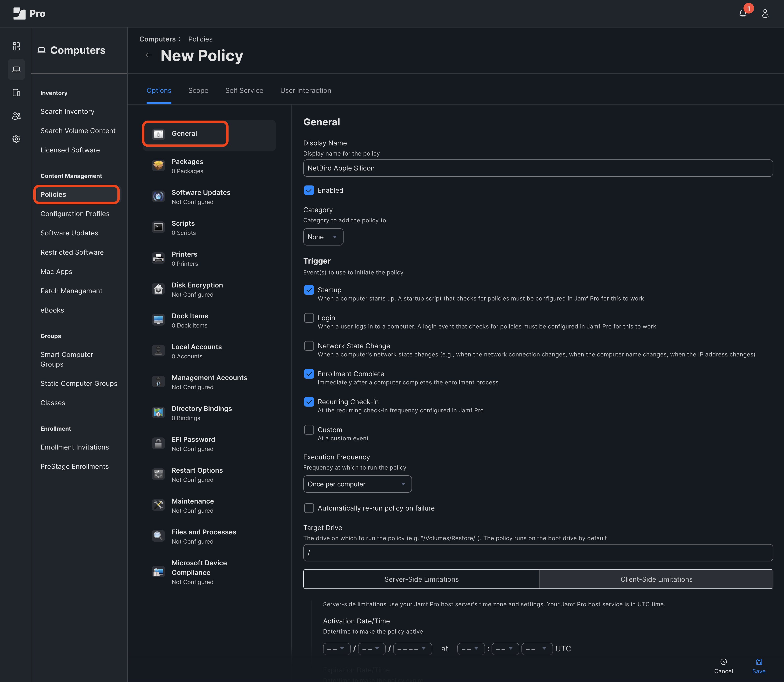This screenshot has height=682, width=784.
Task: Enable Automatically re-run policy on failure
Action: point(309,508)
